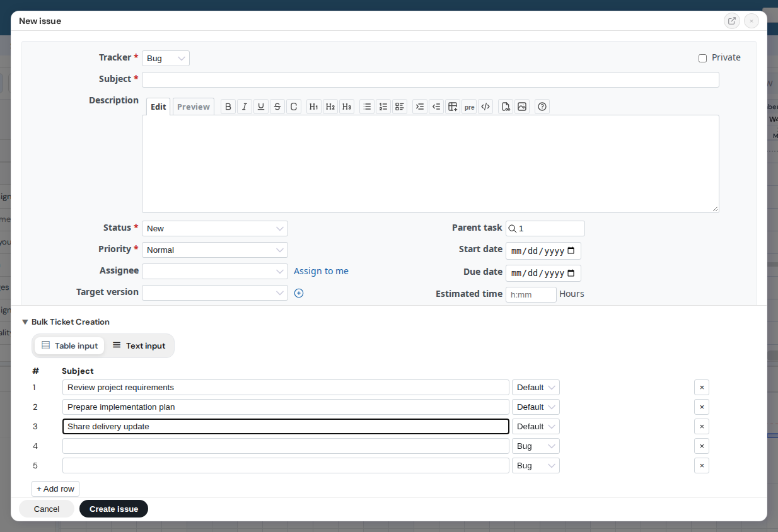This screenshot has height=532, width=778.
Task: Apply italic formatting in description toolbar
Action: (245, 107)
